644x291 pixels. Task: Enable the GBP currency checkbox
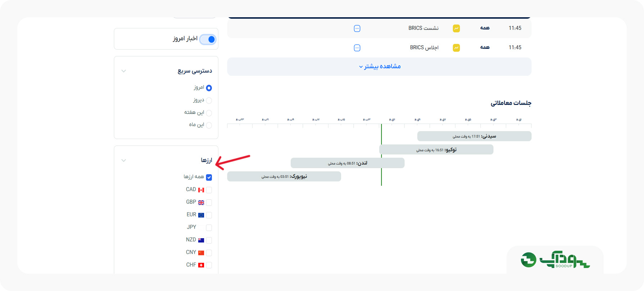pos(209,203)
